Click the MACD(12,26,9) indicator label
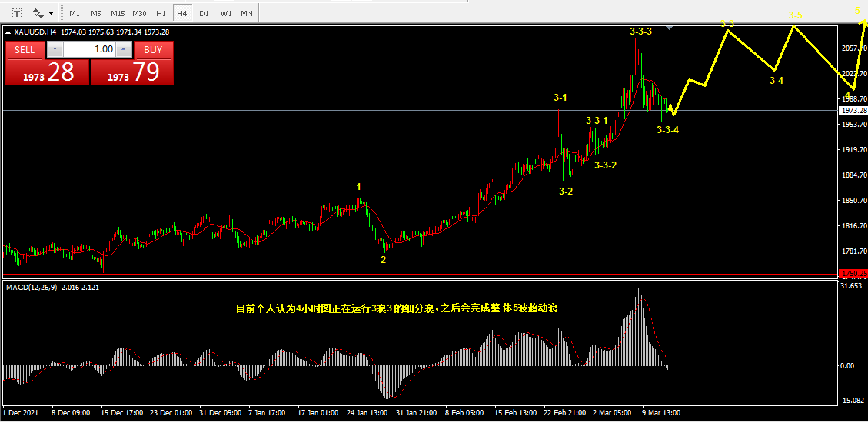 click(32, 287)
